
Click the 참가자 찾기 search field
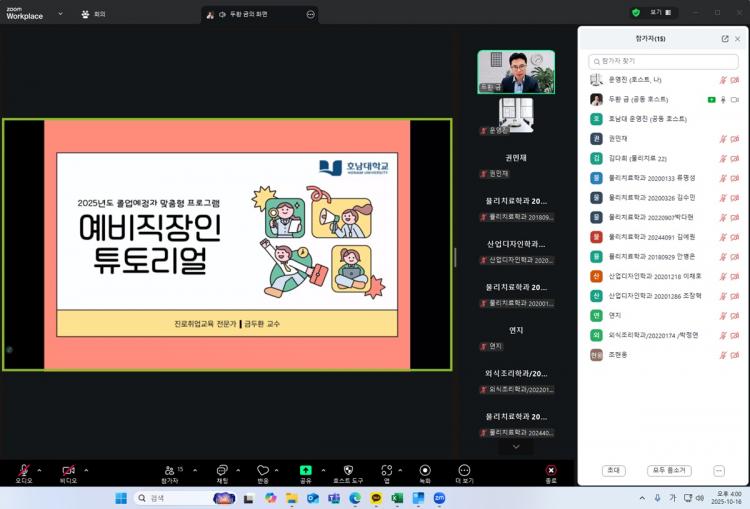click(663, 62)
